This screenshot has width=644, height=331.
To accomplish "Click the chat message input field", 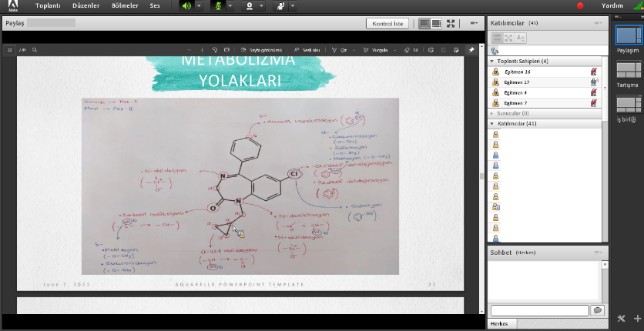I will [538, 309].
